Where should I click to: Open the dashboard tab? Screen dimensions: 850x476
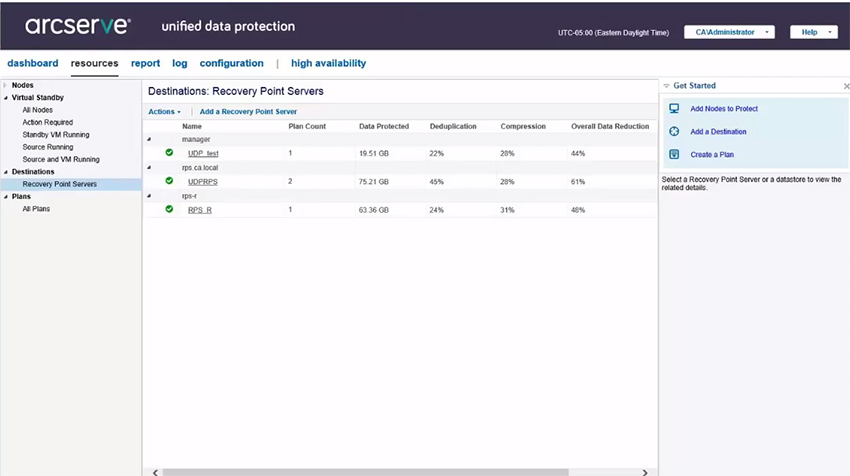click(33, 63)
